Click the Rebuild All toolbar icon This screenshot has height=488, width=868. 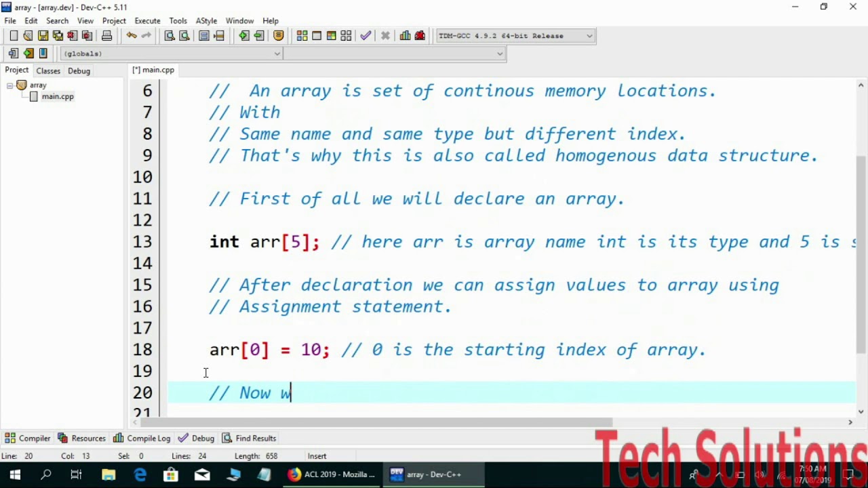tap(347, 36)
